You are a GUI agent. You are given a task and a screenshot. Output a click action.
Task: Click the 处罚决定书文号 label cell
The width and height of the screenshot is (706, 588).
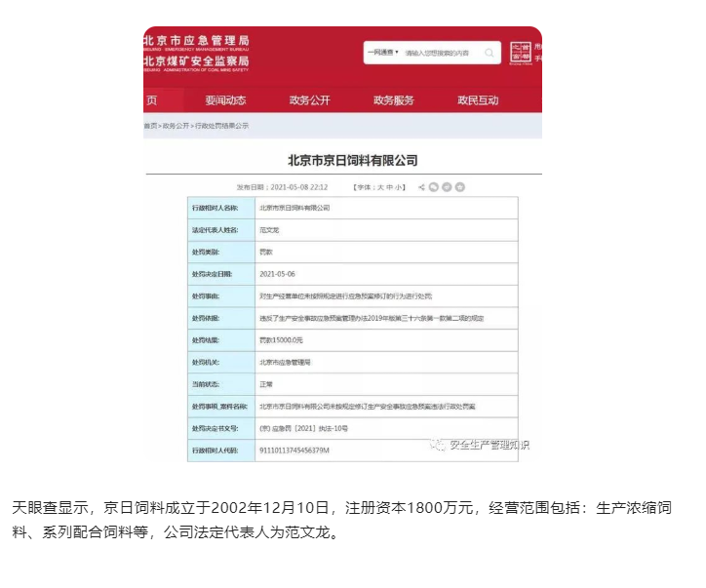tap(221, 429)
